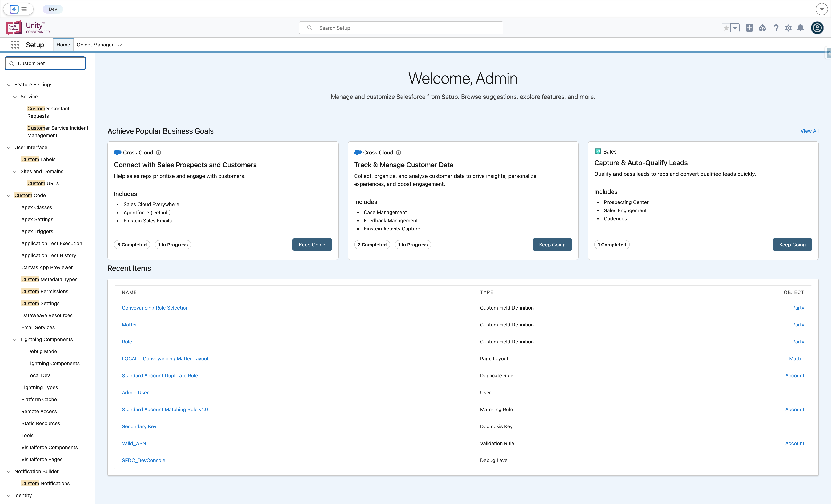Open Apex Classes in the sidebar

point(36,207)
